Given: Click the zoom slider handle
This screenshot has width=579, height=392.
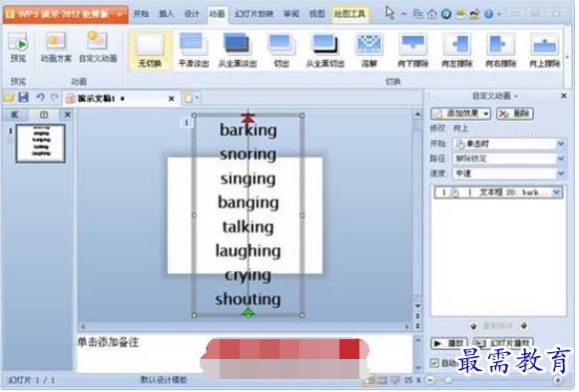Looking at the screenshot, I should coord(448,381).
